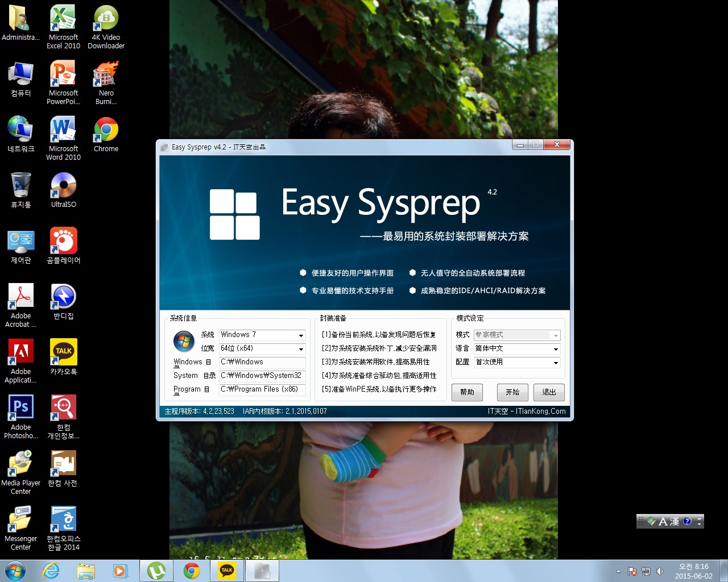Switch to Chrome in the taskbar
This screenshot has width=728, height=582.
(192, 571)
